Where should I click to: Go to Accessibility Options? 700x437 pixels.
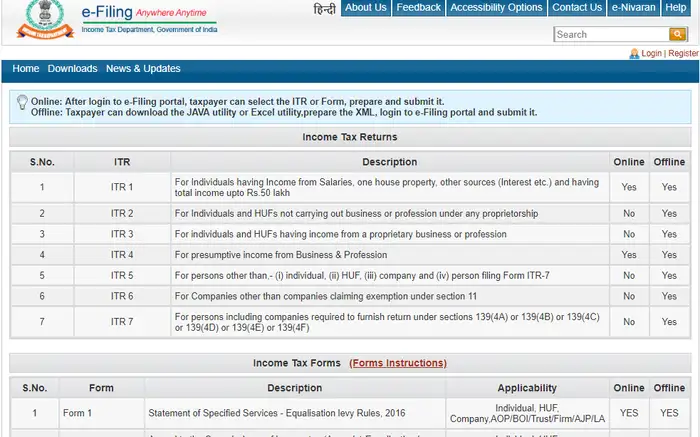pos(496,8)
